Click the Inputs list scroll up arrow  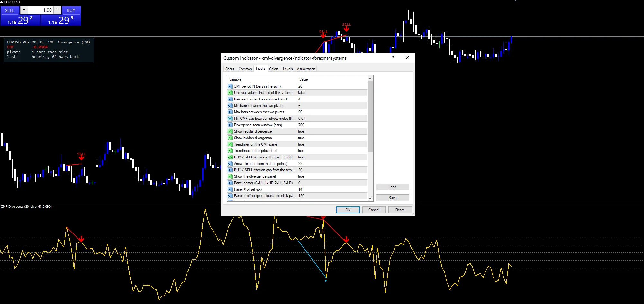click(370, 78)
